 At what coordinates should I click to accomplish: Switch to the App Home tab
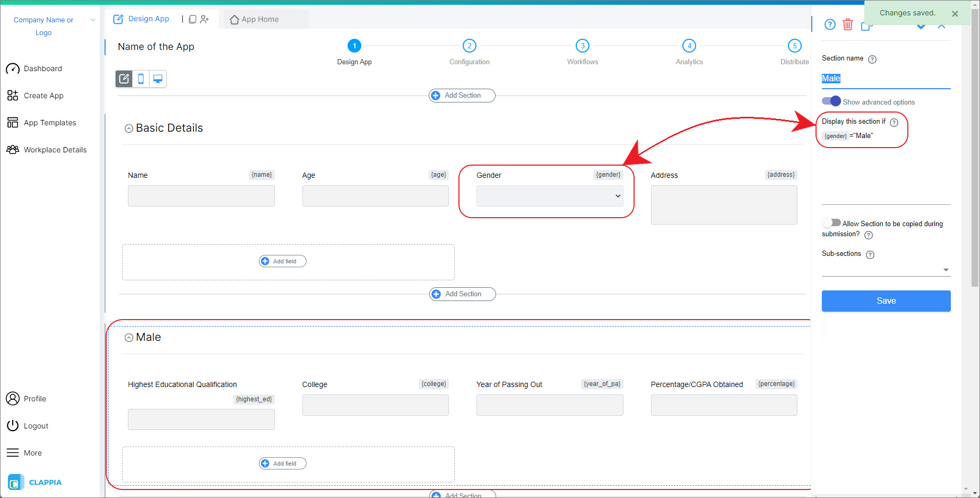[256, 19]
